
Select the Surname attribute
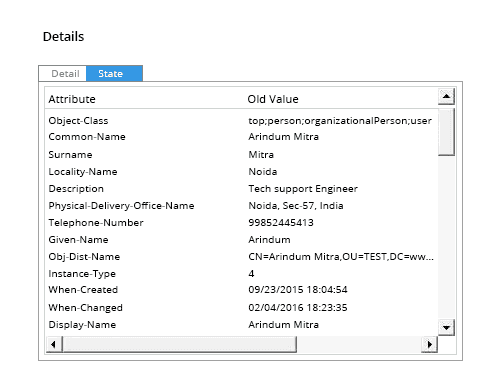point(70,155)
